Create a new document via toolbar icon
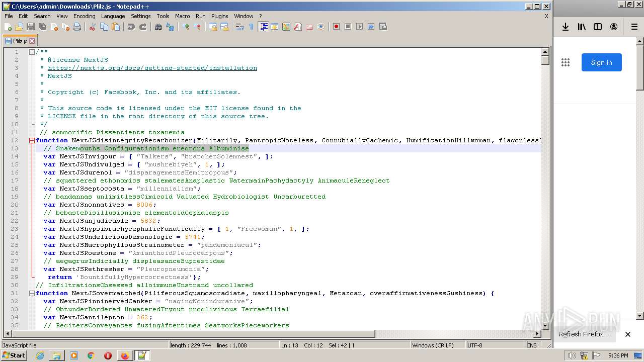The width and height of the screenshot is (644, 362). [8, 27]
